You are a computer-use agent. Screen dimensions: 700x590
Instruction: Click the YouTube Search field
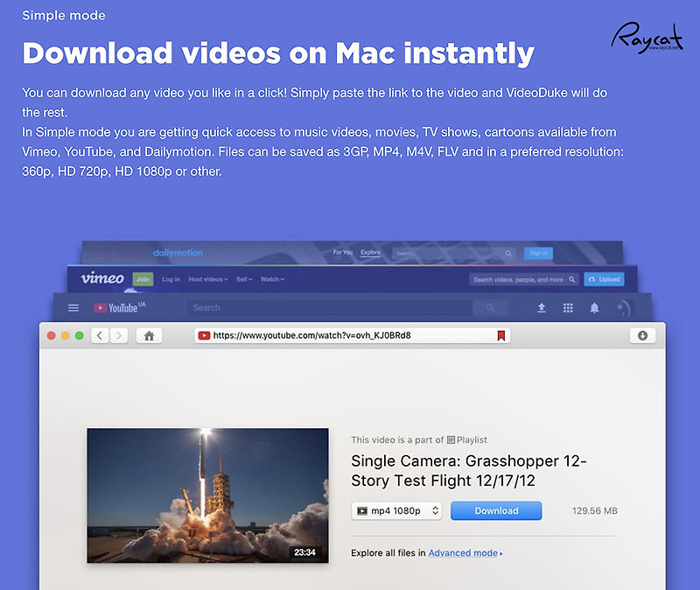(330, 308)
